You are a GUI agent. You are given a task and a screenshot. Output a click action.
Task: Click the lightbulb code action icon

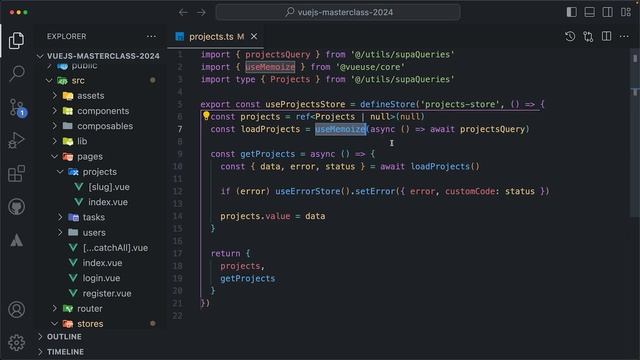206,116
